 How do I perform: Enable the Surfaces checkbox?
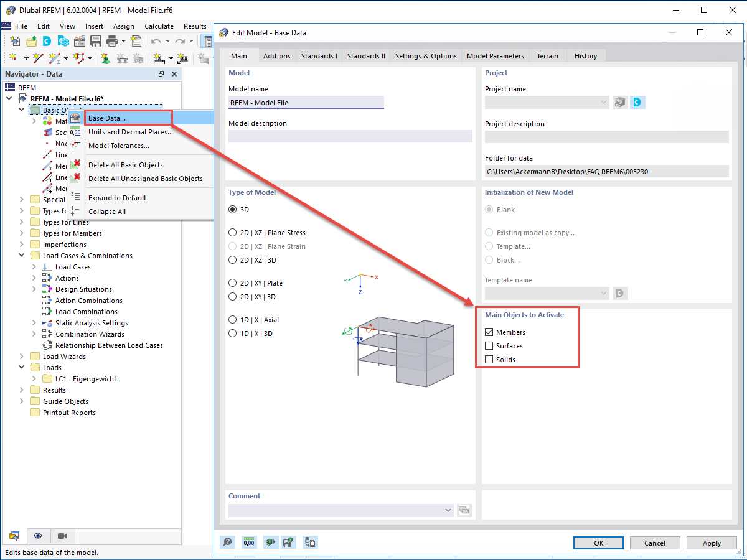pyautogui.click(x=489, y=346)
